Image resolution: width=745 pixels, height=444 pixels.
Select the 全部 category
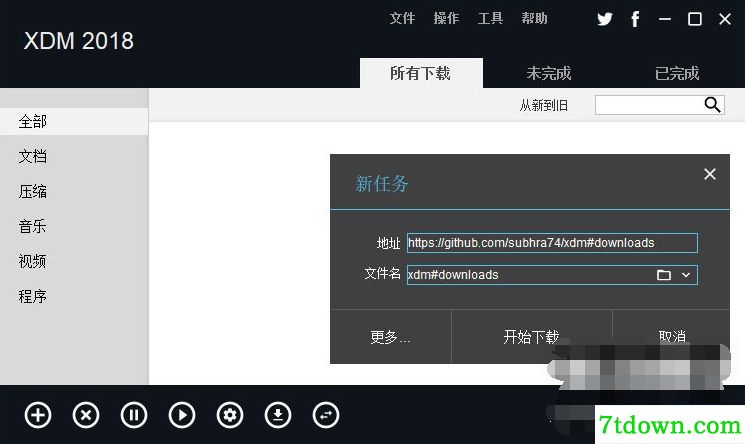point(74,122)
